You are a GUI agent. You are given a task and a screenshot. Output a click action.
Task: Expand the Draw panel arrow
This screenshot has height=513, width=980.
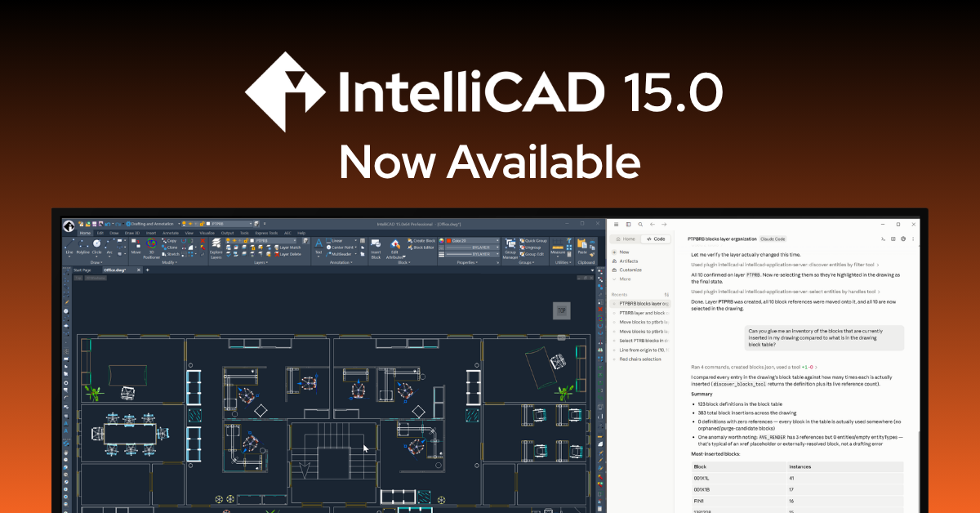[x=101, y=262]
